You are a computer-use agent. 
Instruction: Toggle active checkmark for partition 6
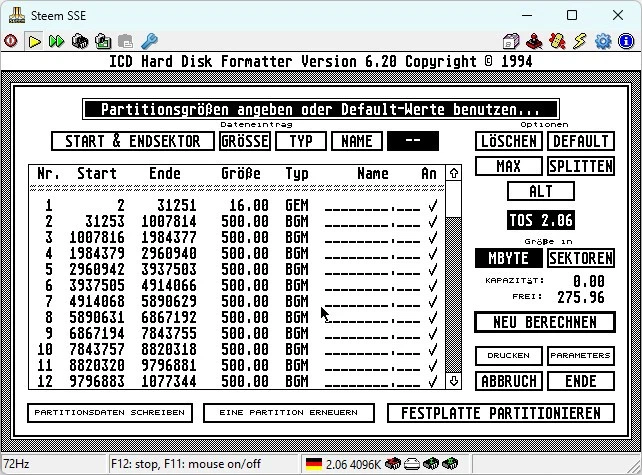(x=432, y=285)
